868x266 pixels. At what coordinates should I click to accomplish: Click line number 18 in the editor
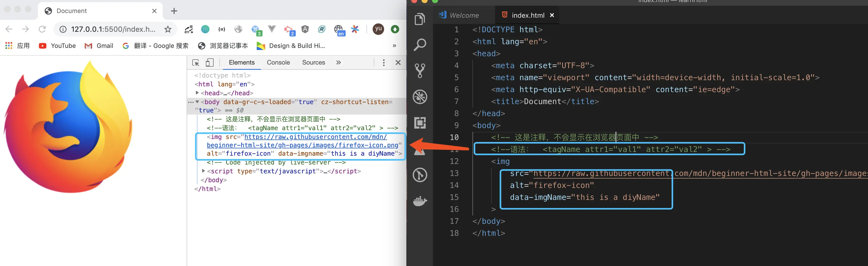[454, 233]
